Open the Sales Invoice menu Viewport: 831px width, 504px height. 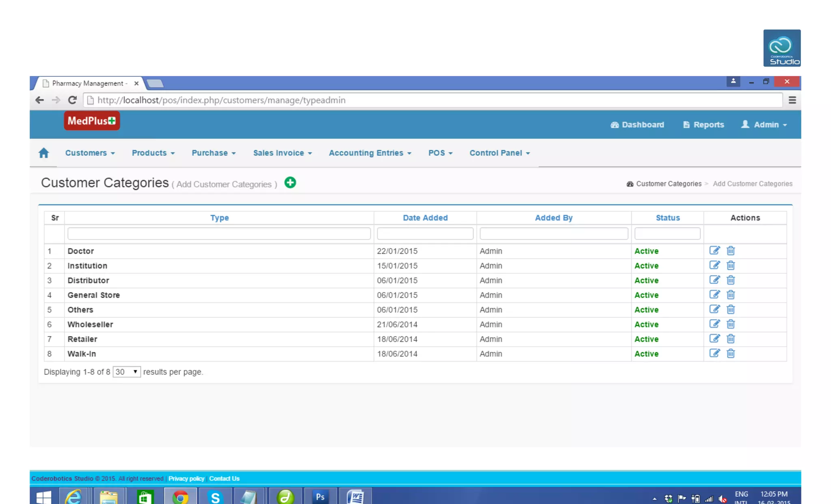tap(282, 153)
